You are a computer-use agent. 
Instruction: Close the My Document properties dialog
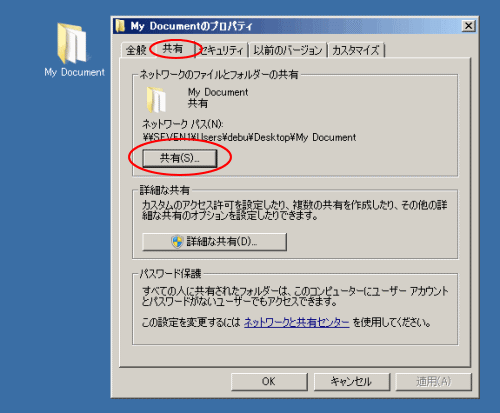468,26
